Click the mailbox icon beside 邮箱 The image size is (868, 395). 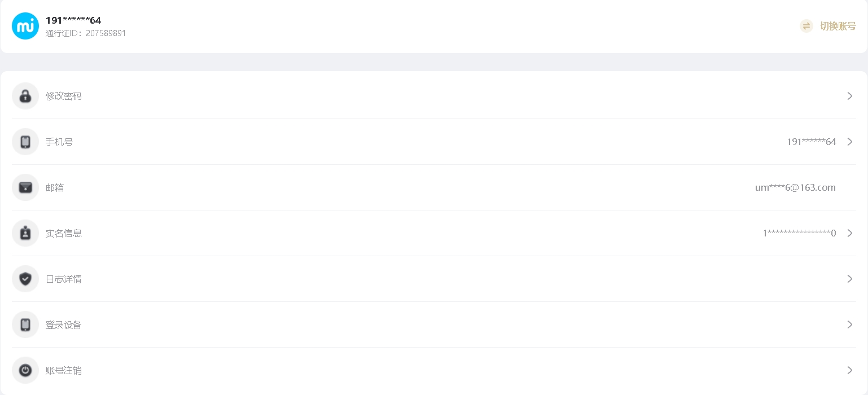(25, 187)
